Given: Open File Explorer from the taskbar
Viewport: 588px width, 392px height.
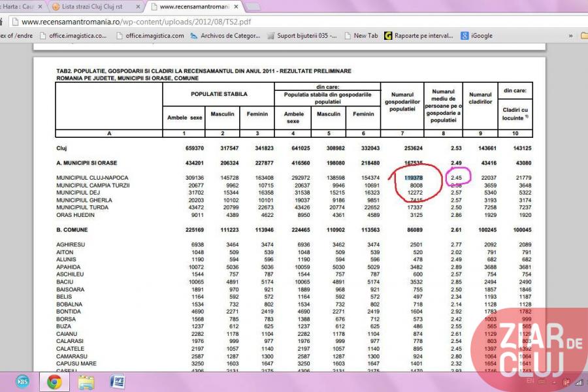Looking at the screenshot, I should pyautogui.click(x=85, y=382).
